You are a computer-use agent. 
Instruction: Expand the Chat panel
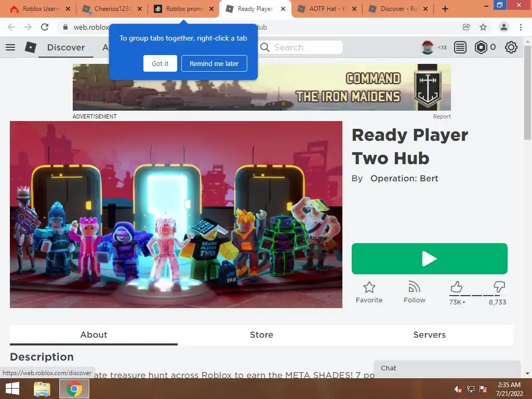[x=447, y=368]
